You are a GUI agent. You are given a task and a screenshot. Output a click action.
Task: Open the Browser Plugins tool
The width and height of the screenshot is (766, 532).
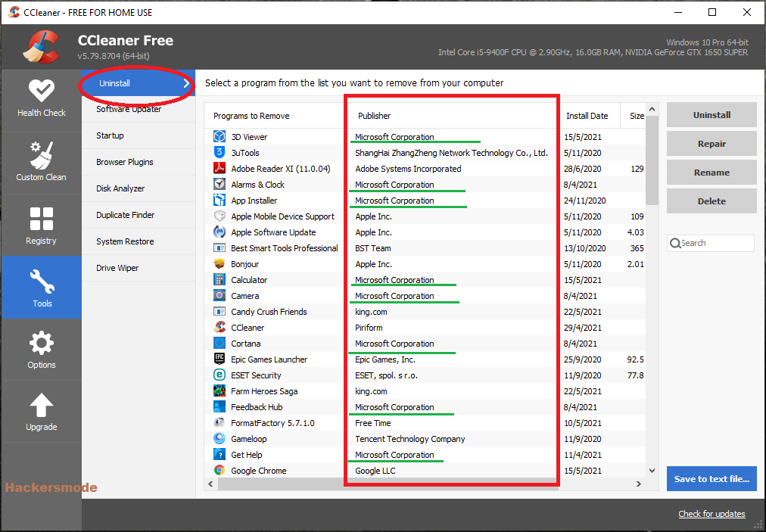tap(139, 162)
